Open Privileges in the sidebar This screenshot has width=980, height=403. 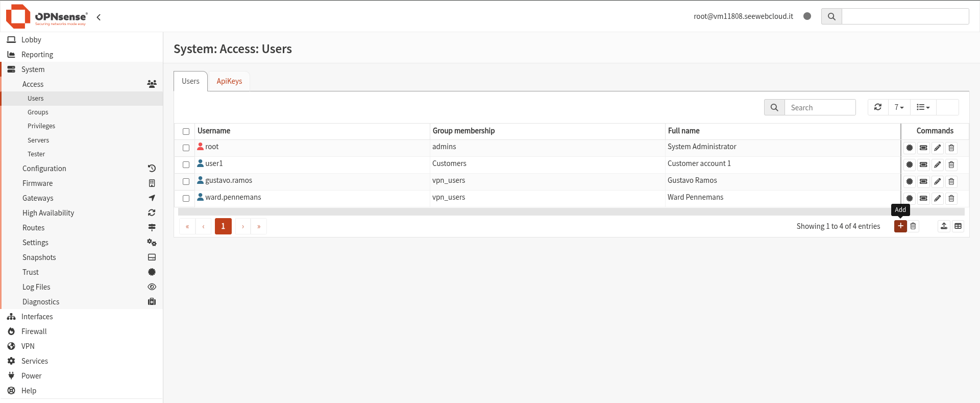tap(82, 126)
